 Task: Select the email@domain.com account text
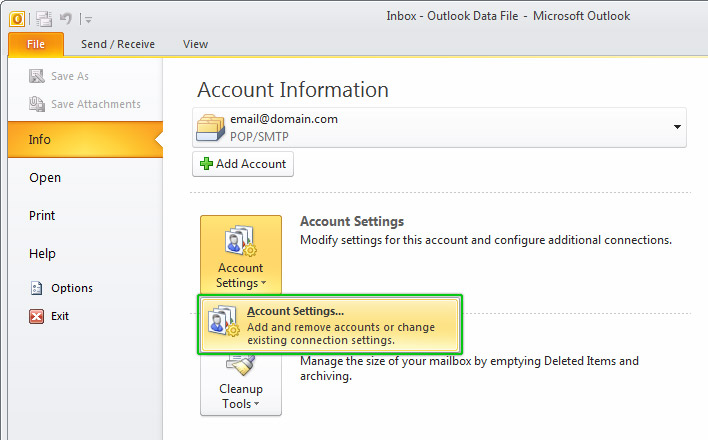point(284,119)
